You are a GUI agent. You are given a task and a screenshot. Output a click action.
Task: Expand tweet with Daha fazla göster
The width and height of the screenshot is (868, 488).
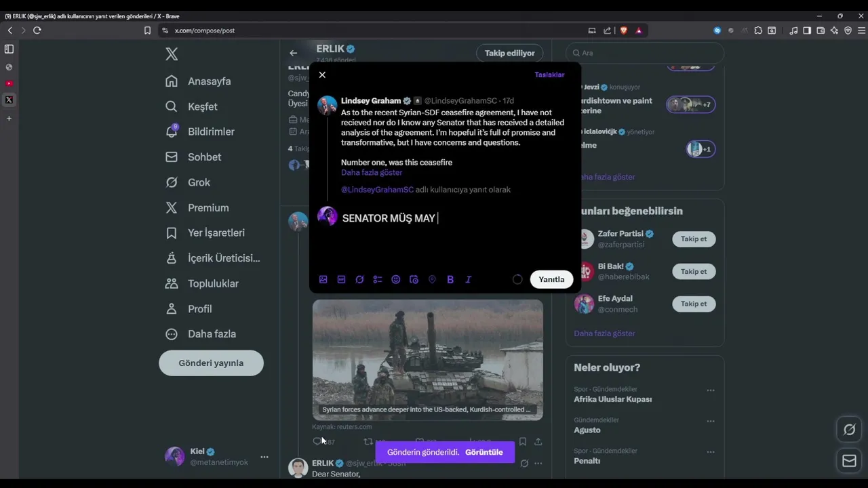click(x=372, y=173)
